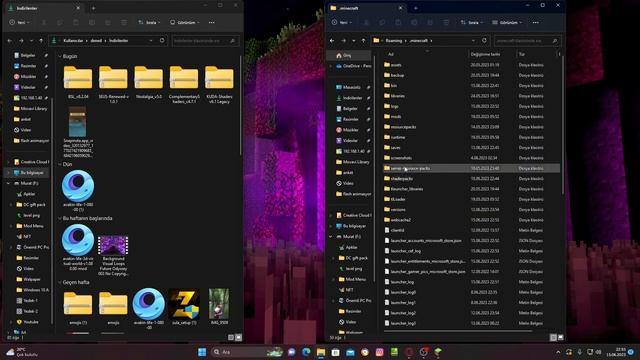The image size is (640, 360).
Task: Select the server-resource-packs folder row
Action: 471,168
